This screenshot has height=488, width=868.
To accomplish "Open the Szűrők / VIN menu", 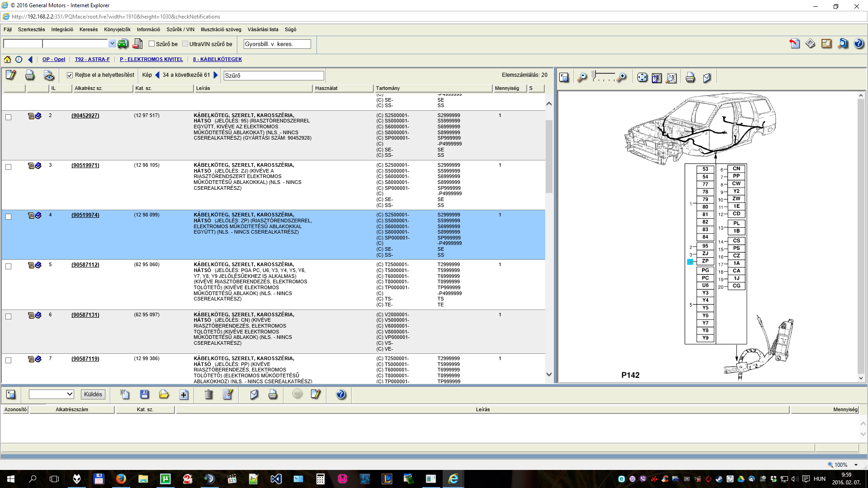I will pyautogui.click(x=180, y=29).
